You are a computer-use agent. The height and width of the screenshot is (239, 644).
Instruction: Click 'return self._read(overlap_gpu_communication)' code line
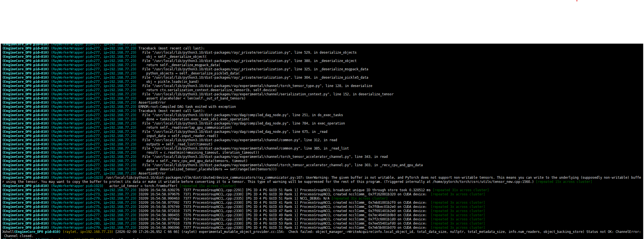[x=189, y=128]
